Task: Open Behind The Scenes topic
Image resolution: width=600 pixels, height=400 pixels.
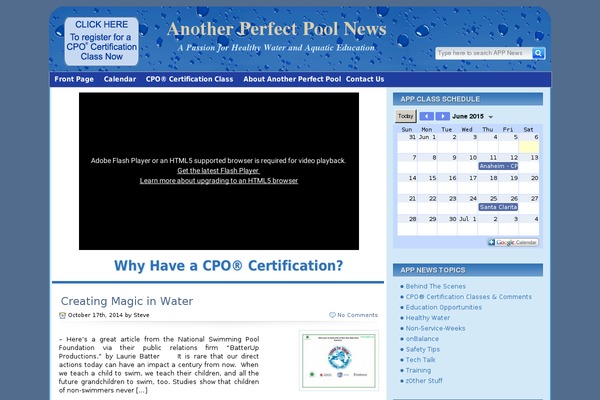Action: coord(435,286)
